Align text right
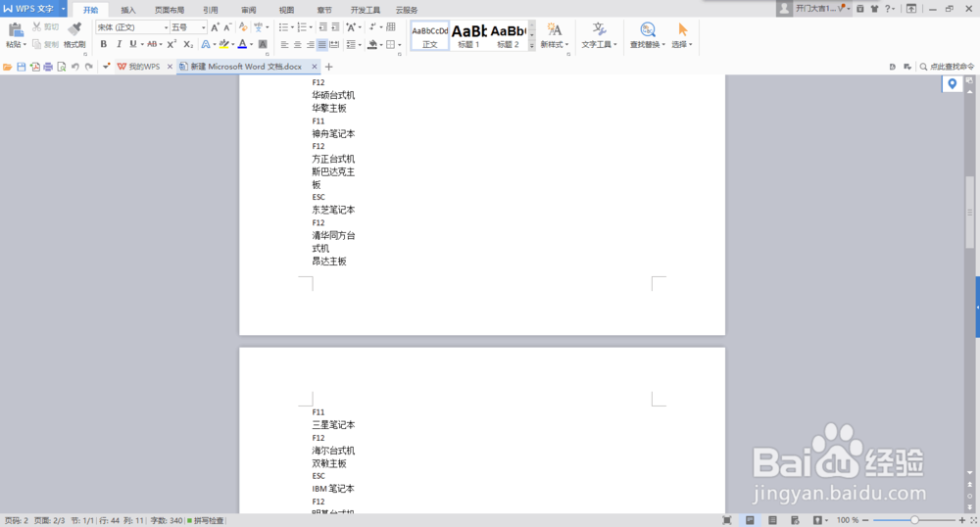Screen dimensions: 980x527 coord(310,44)
